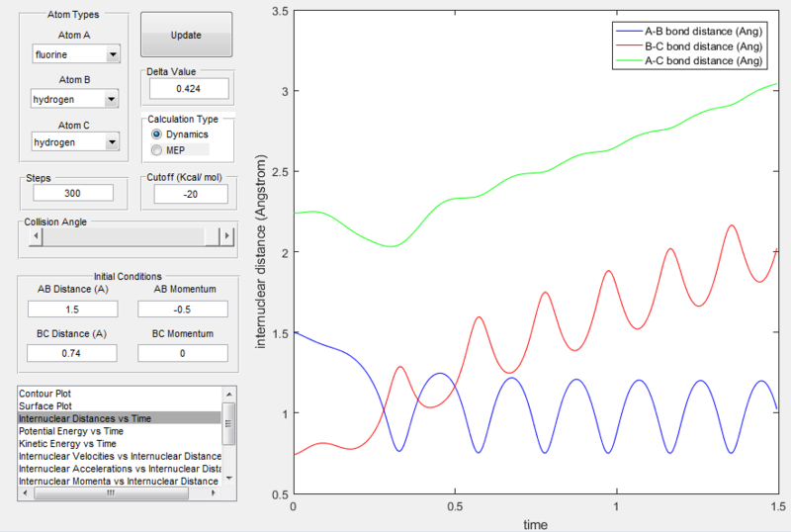Screen dimensions: 791x532
Task: Click the plot list horizontal scroll right arrow
Action: [214, 493]
